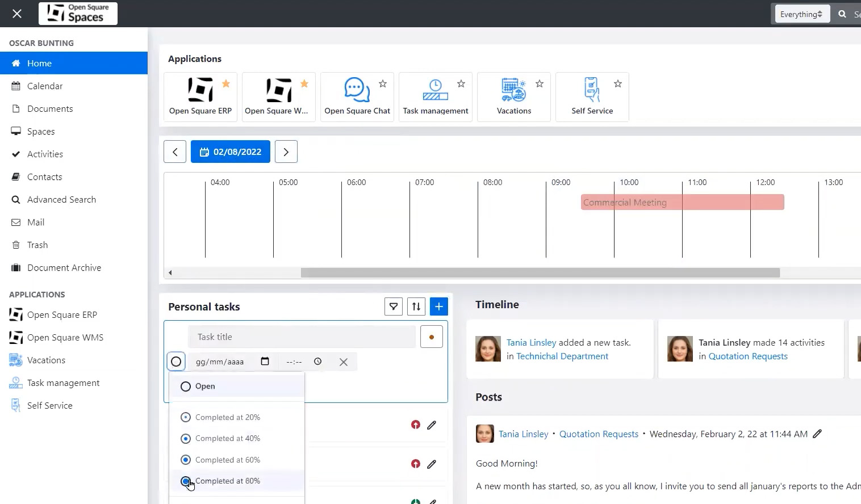Screen dimensions: 861x504
Task: Open the task priority color dot button
Action: click(432, 337)
